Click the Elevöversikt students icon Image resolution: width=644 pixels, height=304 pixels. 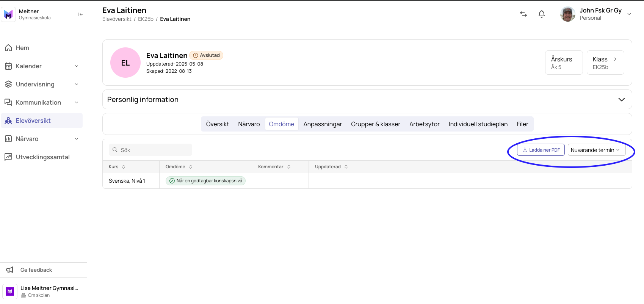click(x=8, y=121)
